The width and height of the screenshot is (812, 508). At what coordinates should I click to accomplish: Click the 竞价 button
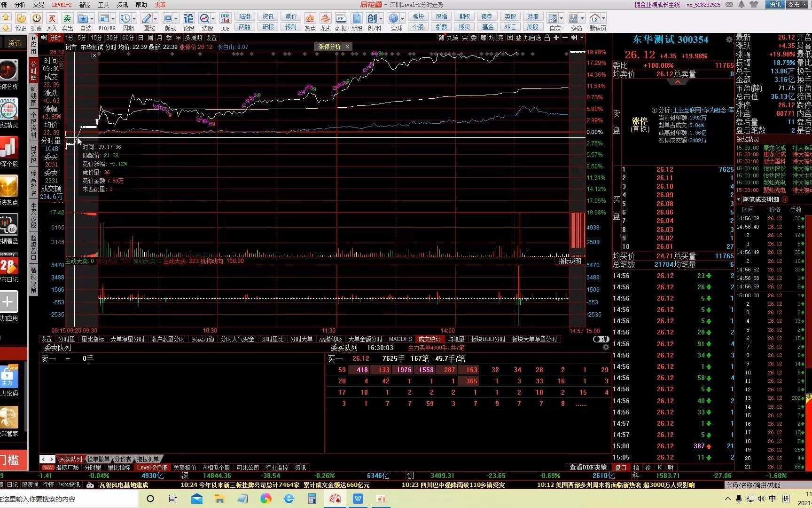pos(291,16)
